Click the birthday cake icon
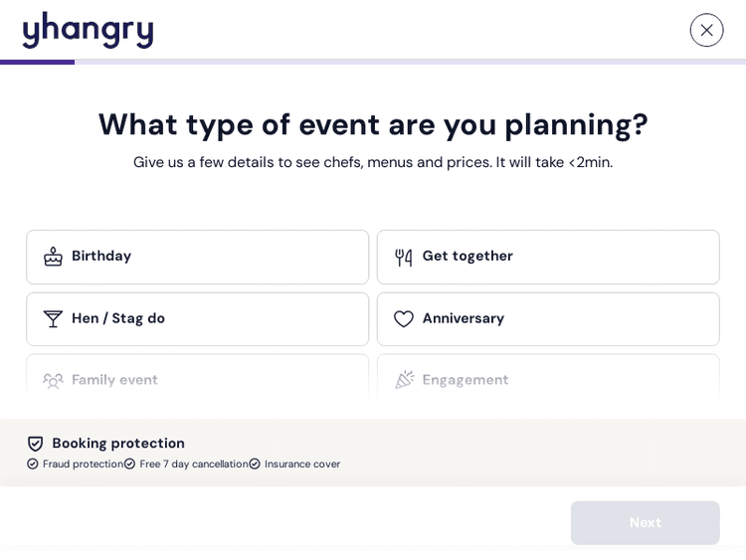The image size is (746, 560). coord(53,257)
